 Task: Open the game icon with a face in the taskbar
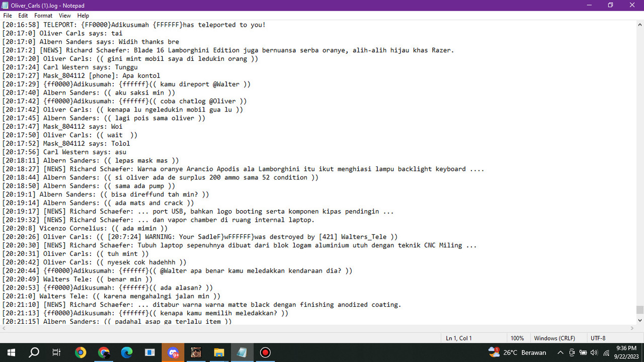point(196,352)
